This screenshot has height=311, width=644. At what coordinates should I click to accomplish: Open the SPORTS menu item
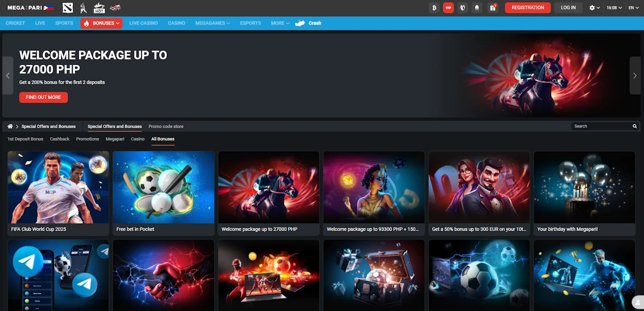tap(64, 23)
